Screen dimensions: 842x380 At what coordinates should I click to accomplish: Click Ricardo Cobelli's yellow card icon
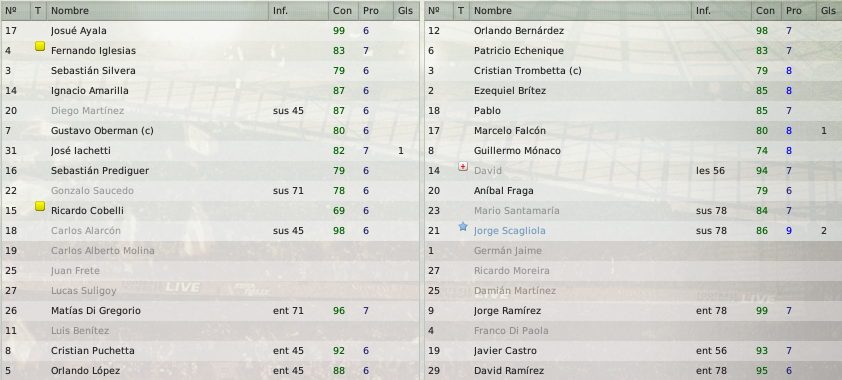[40, 206]
